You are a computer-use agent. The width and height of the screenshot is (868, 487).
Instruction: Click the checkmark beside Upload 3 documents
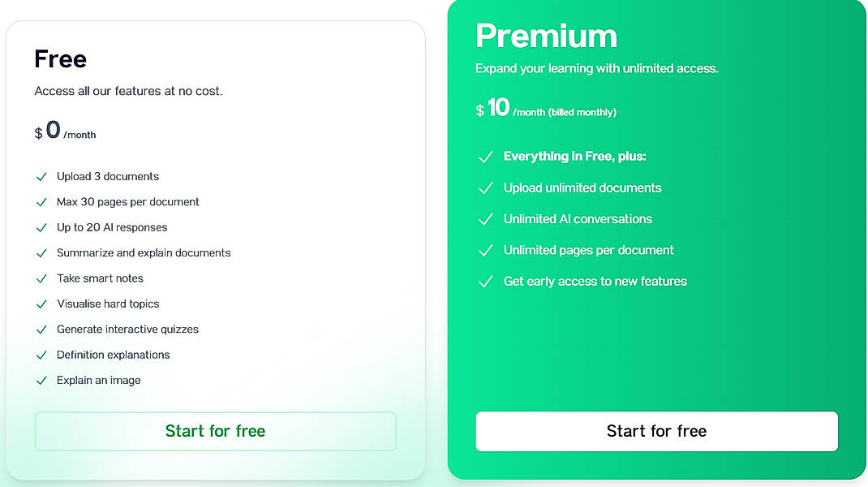click(41, 176)
